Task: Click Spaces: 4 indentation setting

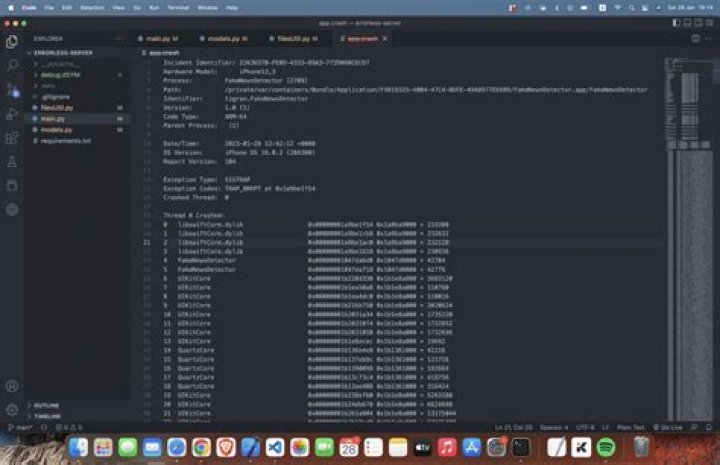Action: point(554,427)
